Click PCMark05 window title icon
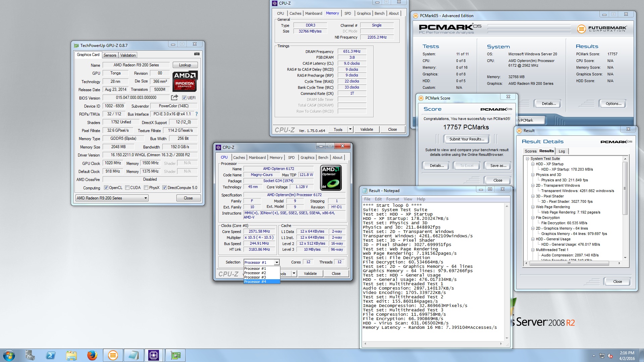Screen dimensions: 644x362 tap(416, 15)
